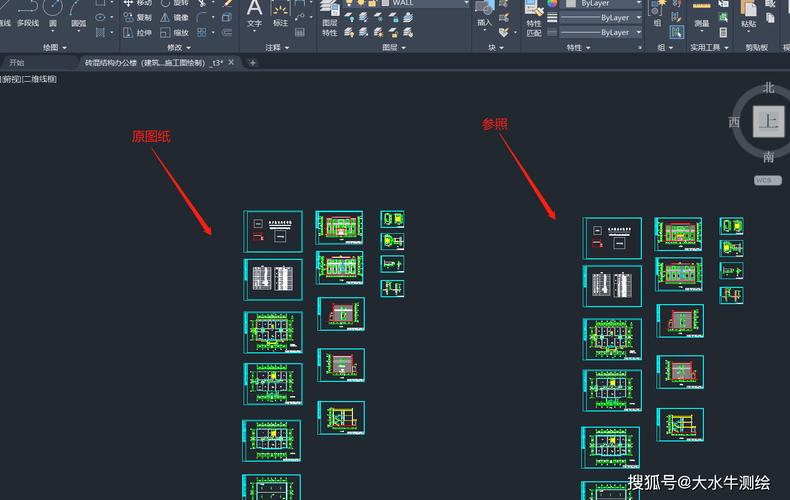Viewport: 790px width, 500px height.
Task: Expand the 绘图 panel dropdown
Action: point(55,47)
